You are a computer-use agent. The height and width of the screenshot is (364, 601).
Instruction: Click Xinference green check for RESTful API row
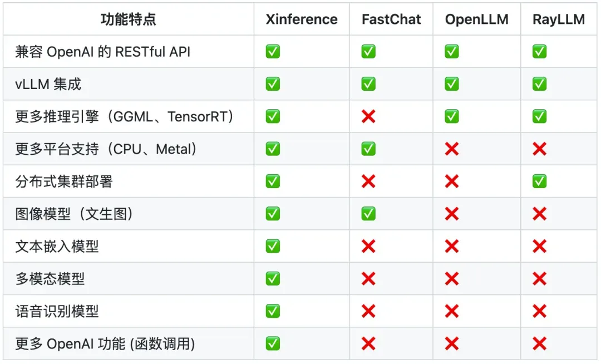point(273,52)
